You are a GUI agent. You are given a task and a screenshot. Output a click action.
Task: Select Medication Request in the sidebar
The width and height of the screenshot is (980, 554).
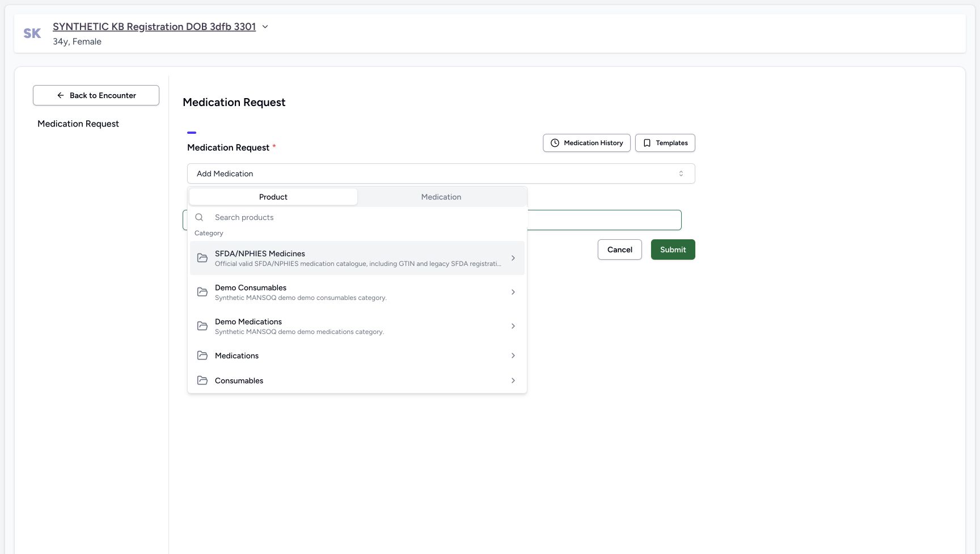point(78,124)
